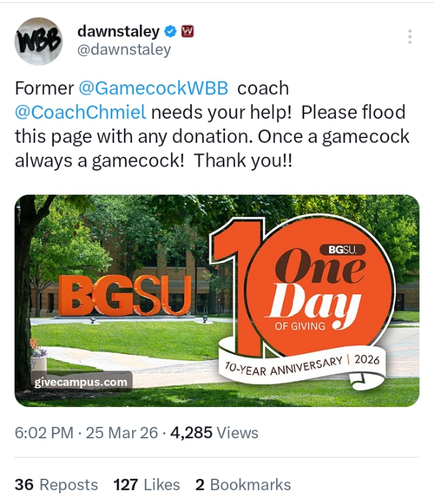Image resolution: width=434 pixels, height=504 pixels.
Task: Click the 10-Year Anniversary 2026 ribbon
Action: pos(302,365)
